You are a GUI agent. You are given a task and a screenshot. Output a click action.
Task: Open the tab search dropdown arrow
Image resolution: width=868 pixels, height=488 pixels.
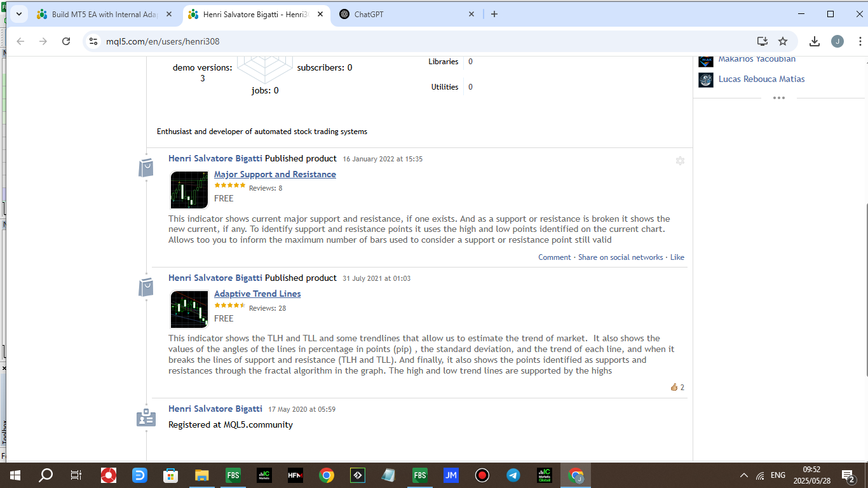[18, 14]
